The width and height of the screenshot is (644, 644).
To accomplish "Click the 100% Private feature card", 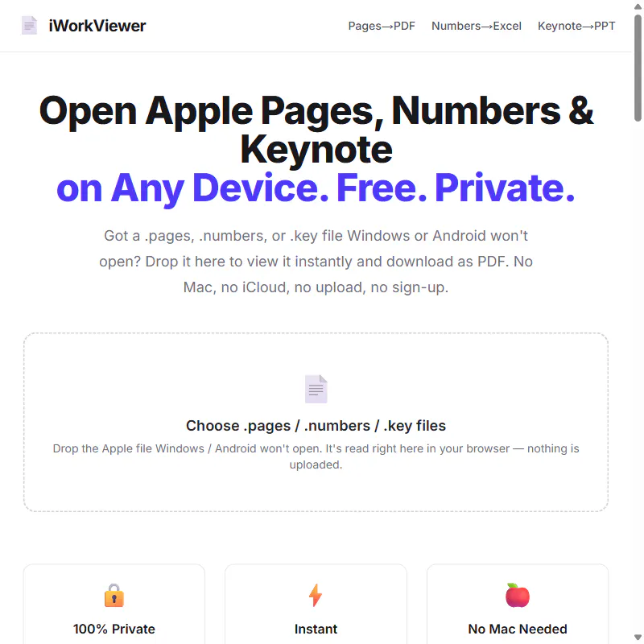I will tap(114, 605).
